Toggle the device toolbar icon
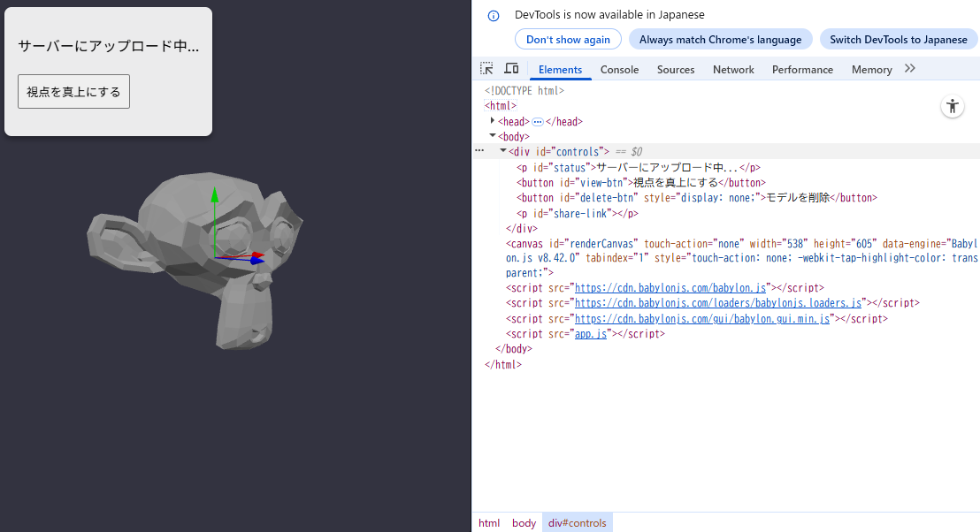Viewport: 980px width, 532px height. pyautogui.click(x=511, y=69)
